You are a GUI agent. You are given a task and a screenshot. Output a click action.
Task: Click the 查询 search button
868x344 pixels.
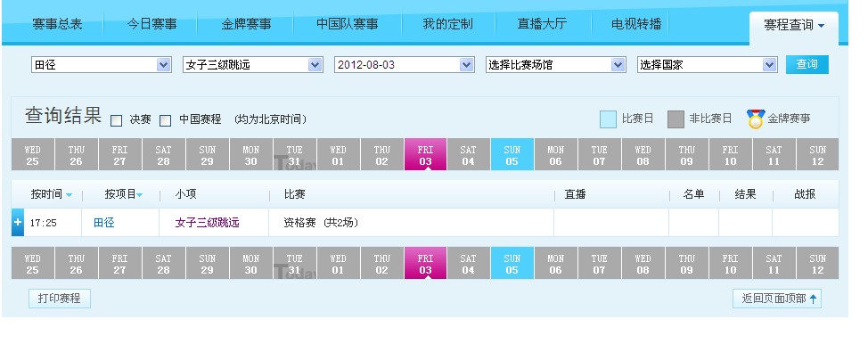click(x=807, y=64)
